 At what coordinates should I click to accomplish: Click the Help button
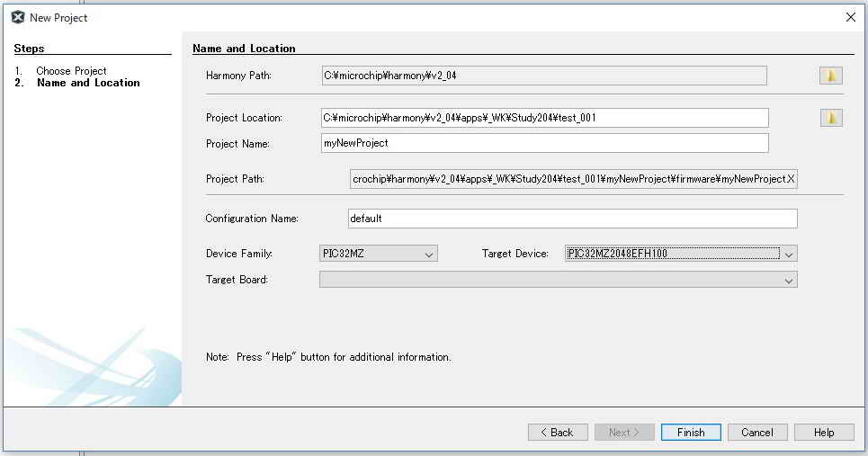pos(824,433)
